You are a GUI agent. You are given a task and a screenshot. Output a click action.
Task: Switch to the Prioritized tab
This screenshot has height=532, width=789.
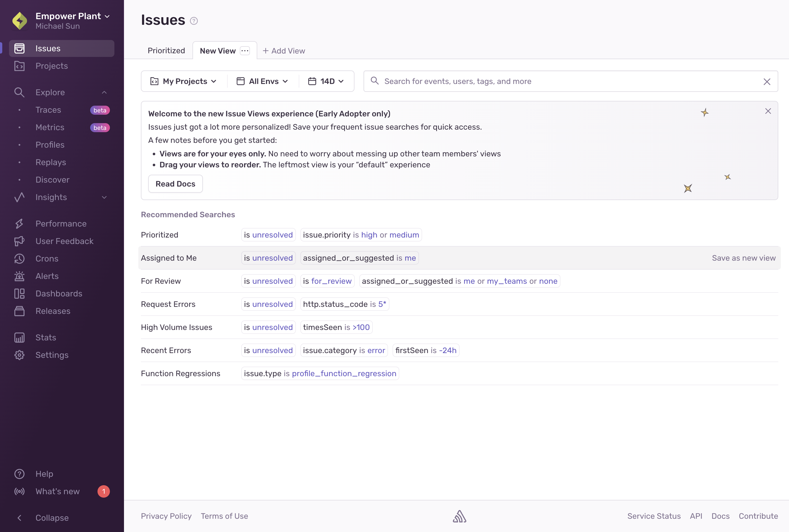(x=166, y=51)
